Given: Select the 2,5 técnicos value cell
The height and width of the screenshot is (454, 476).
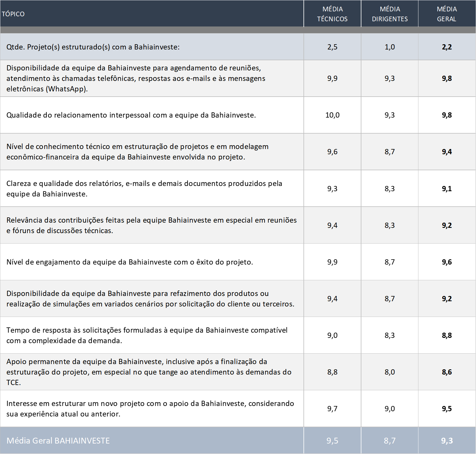Looking at the screenshot, I should [332, 47].
